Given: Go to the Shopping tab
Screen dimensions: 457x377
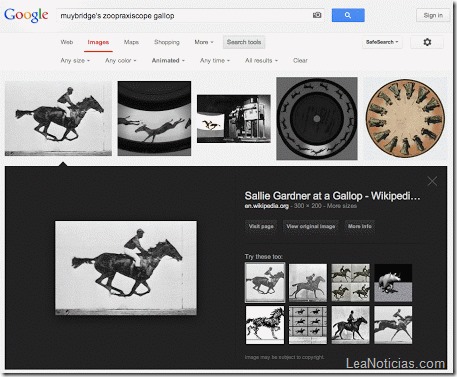Looking at the screenshot, I should click(167, 42).
